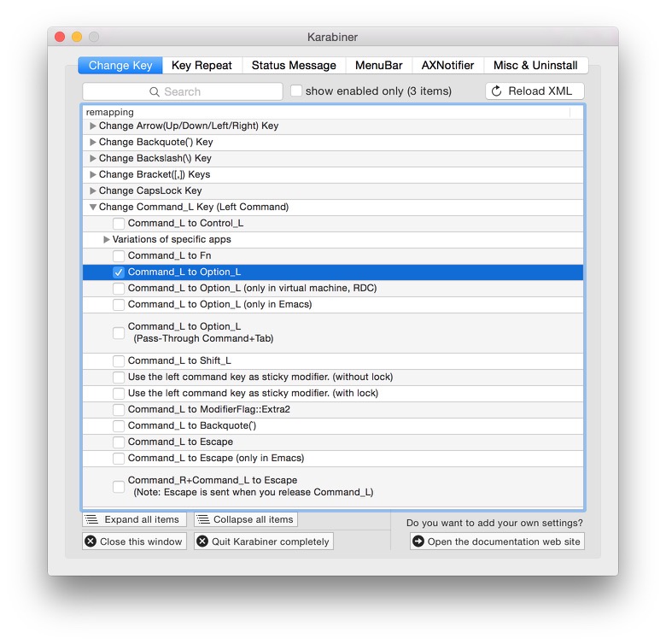This screenshot has height=644, width=666.
Task: Open the MenuBar tab
Action: [x=378, y=66]
